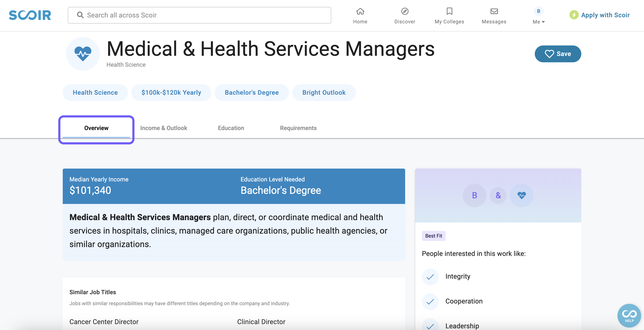
Task: Click the Bachelor's Degree tag chip
Action: pos(251,93)
